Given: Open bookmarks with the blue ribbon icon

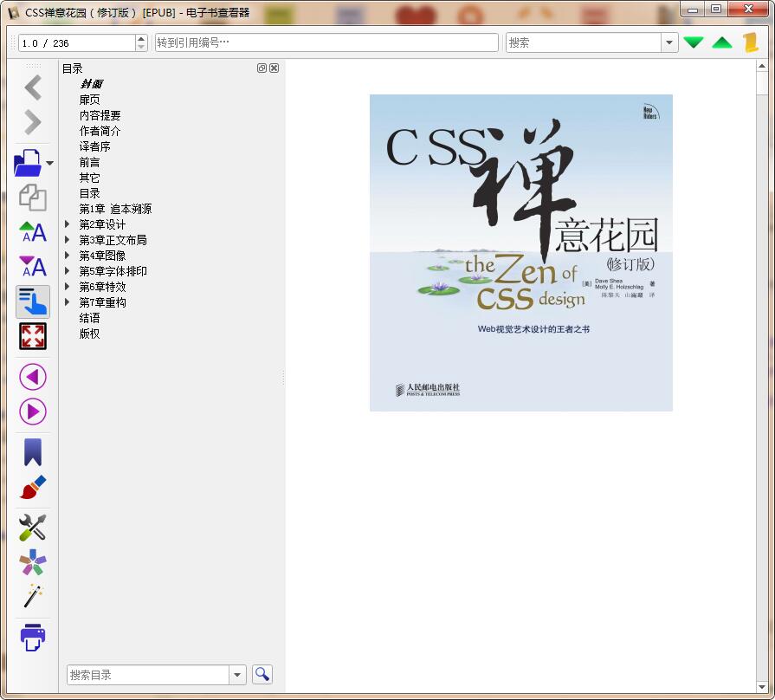Looking at the screenshot, I should click(x=33, y=452).
